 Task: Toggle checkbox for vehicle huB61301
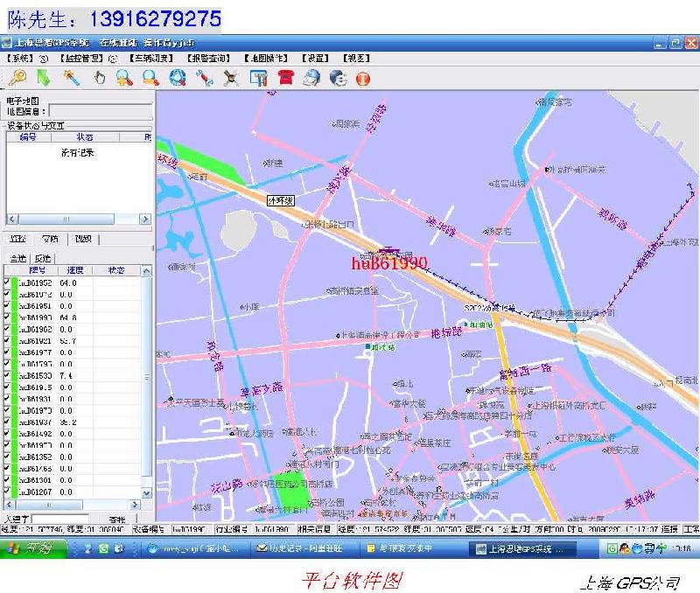(7, 480)
